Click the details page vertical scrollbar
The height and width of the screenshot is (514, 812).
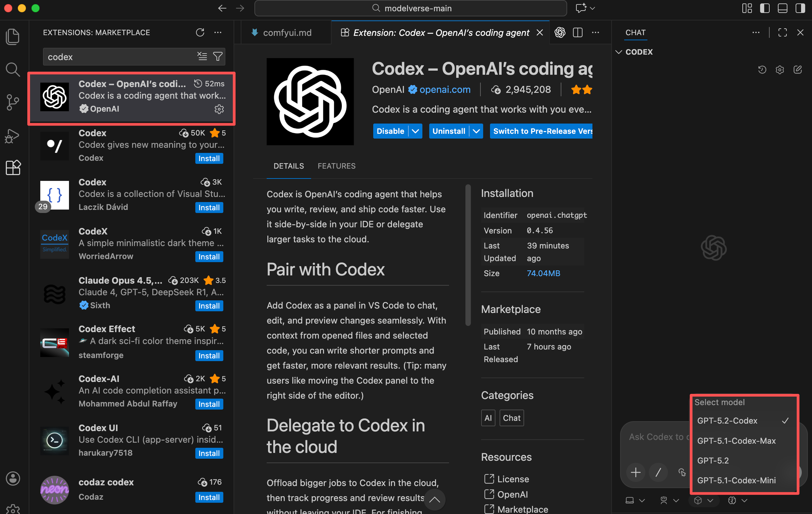pos(468,255)
